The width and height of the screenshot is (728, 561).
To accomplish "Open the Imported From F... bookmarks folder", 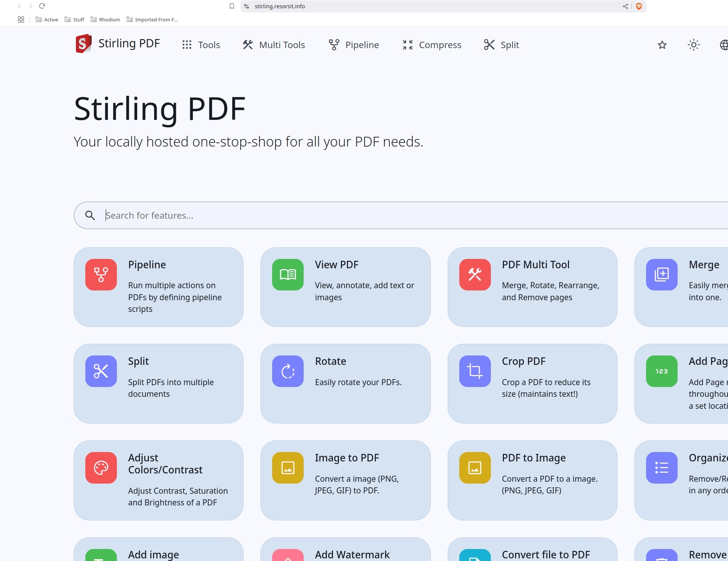I will pyautogui.click(x=152, y=20).
